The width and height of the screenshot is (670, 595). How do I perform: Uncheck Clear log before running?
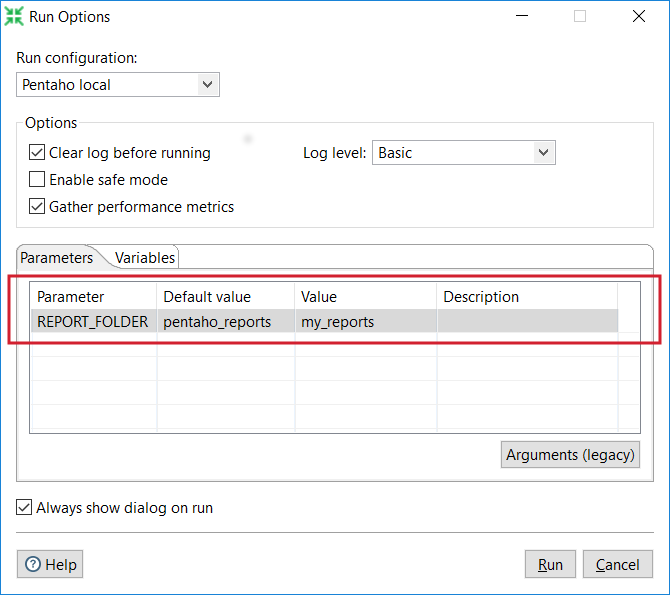(x=37, y=152)
